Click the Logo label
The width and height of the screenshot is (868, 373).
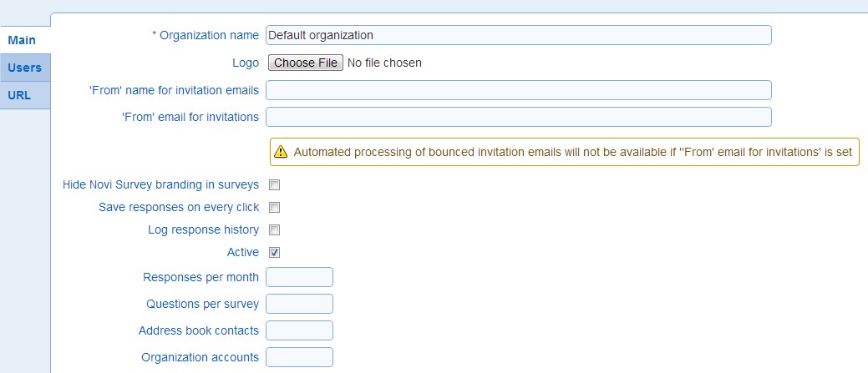click(x=246, y=63)
